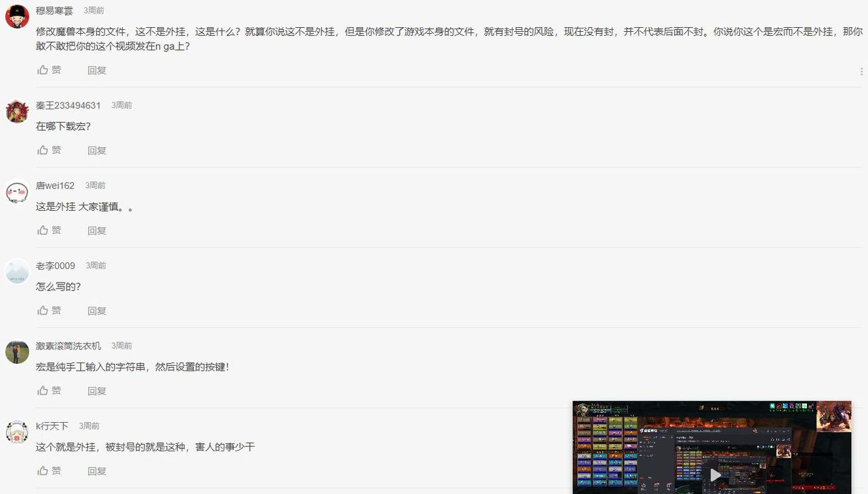Click 激素滚筒洗衣机's avatar

pyautogui.click(x=16, y=352)
